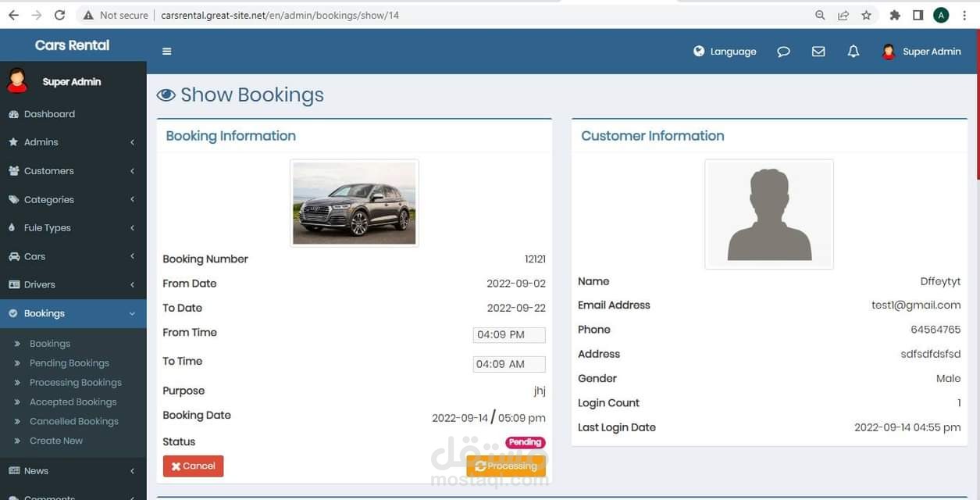980x500 pixels.
Task: Click the car photo thumbnail
Action: [x=355, y=203]
